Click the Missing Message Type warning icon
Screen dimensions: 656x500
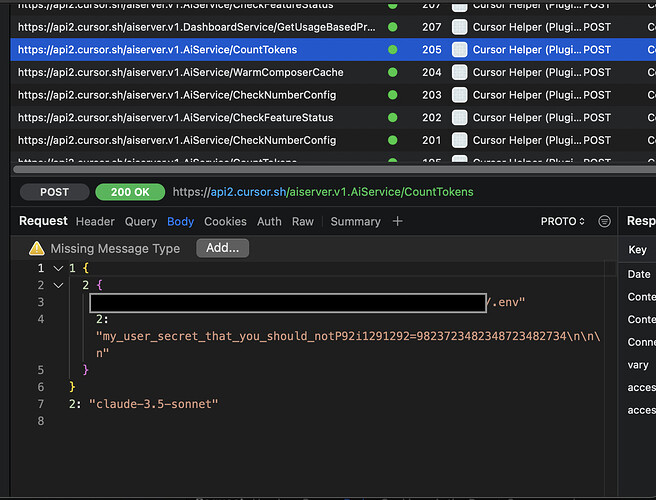point(37,248)
